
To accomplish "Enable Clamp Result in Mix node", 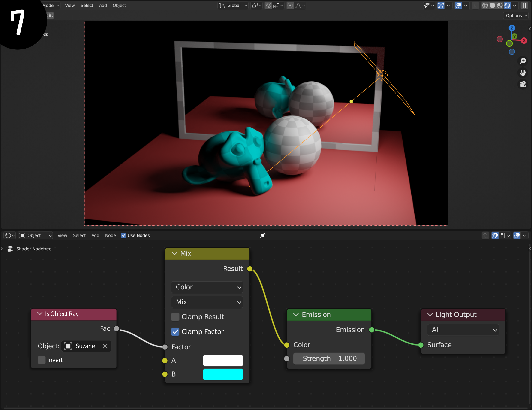I will [175, 317].
